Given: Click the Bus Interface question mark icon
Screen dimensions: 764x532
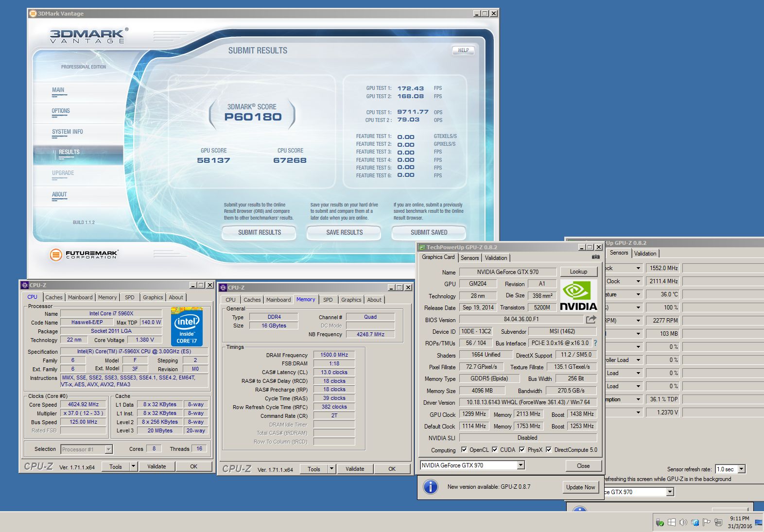Looking at the screenshot, I should [x=595, y=343].
